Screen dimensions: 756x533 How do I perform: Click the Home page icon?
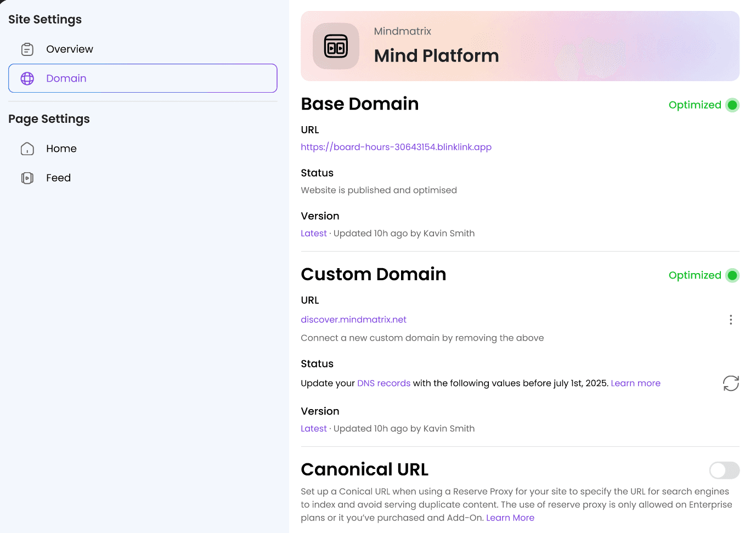pos(27,149)
